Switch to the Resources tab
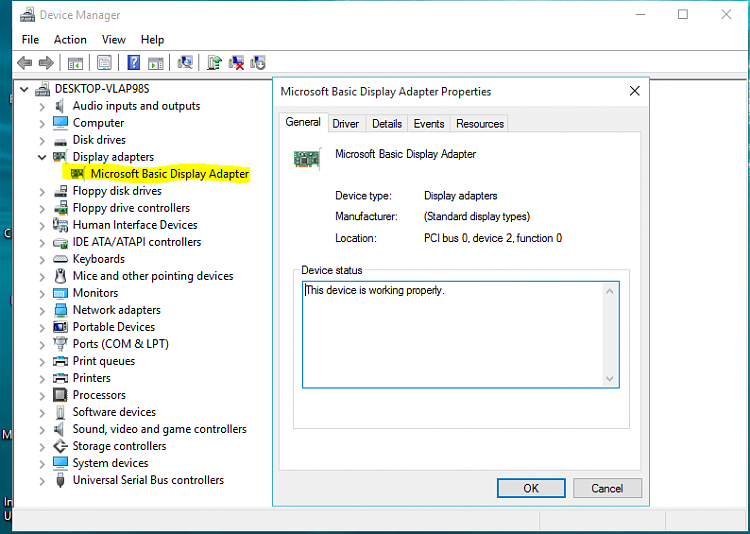Image resolution: width=750 pixels, height=534 pixels. [480, 124]
